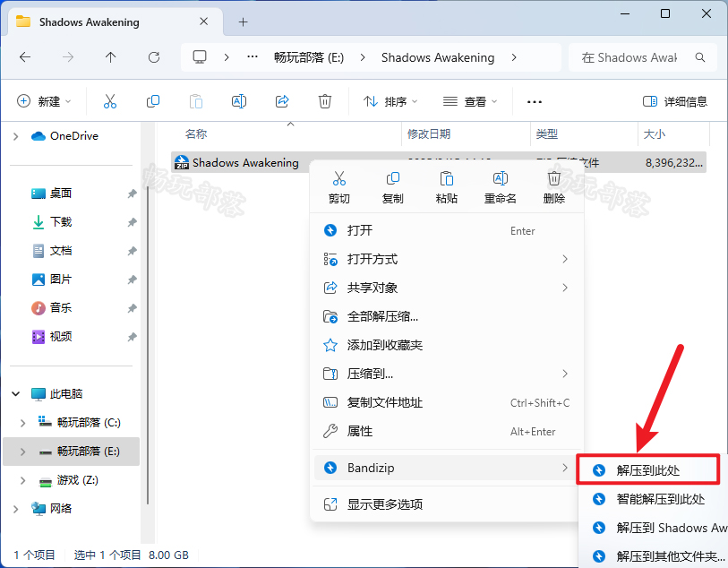Click the search magnifier icon

pyautogui.click(x=700, y=57)
